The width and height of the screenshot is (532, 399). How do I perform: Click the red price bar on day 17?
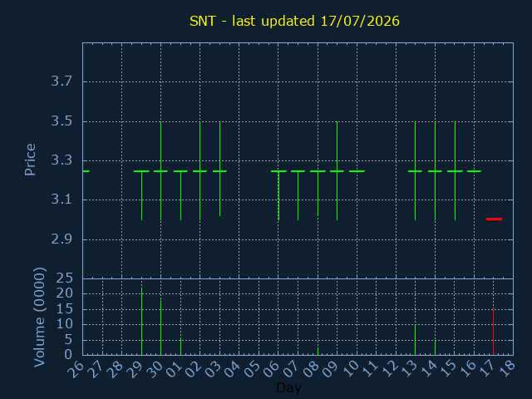pos(494,219)
